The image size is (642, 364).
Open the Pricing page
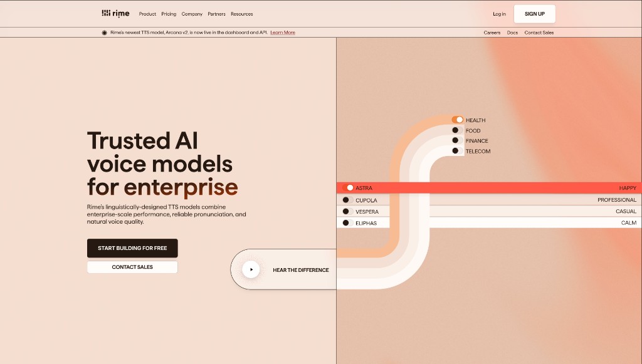169,14
